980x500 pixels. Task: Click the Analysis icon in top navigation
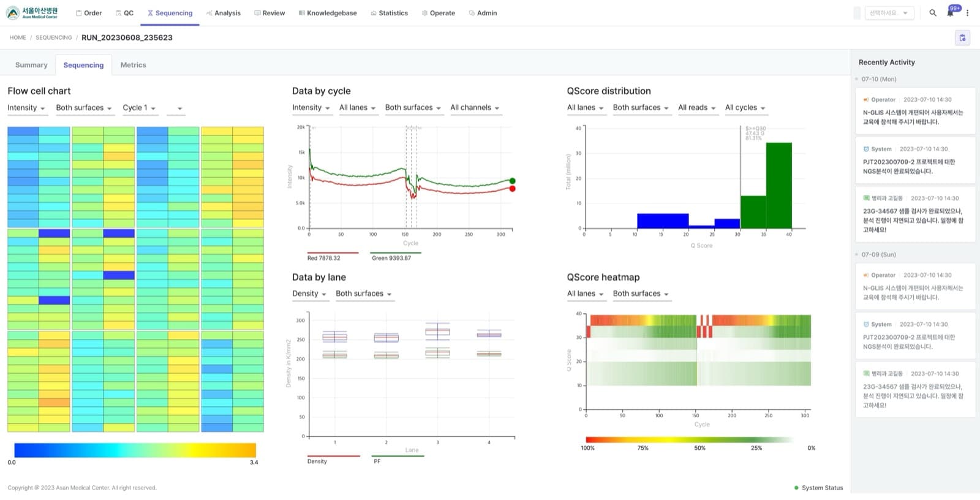tap(209, 13)
